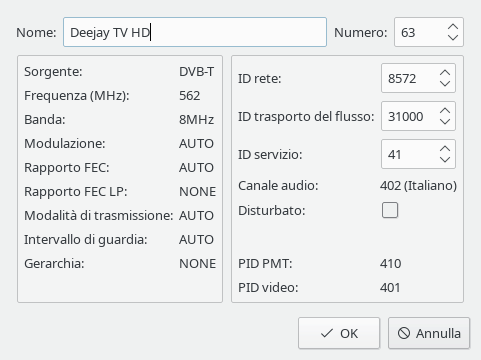Click the Intervallo di guardia label

tap(86, 240)
